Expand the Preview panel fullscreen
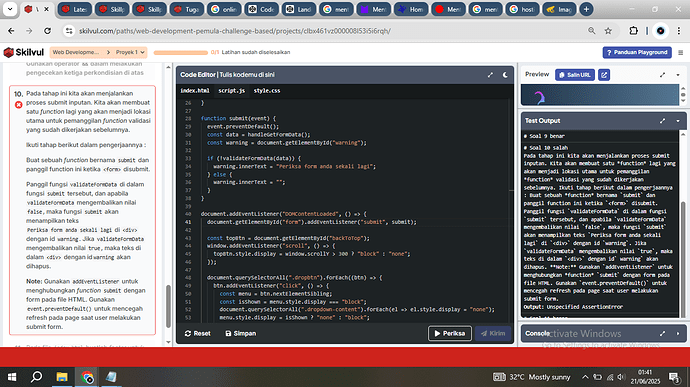Screen dimensions: 690x387 (662, 75)
